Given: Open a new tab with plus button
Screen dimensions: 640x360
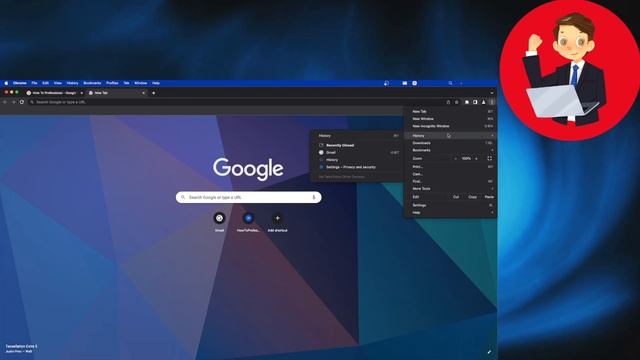Looking at the screenshot, I should tap(153, 93).
